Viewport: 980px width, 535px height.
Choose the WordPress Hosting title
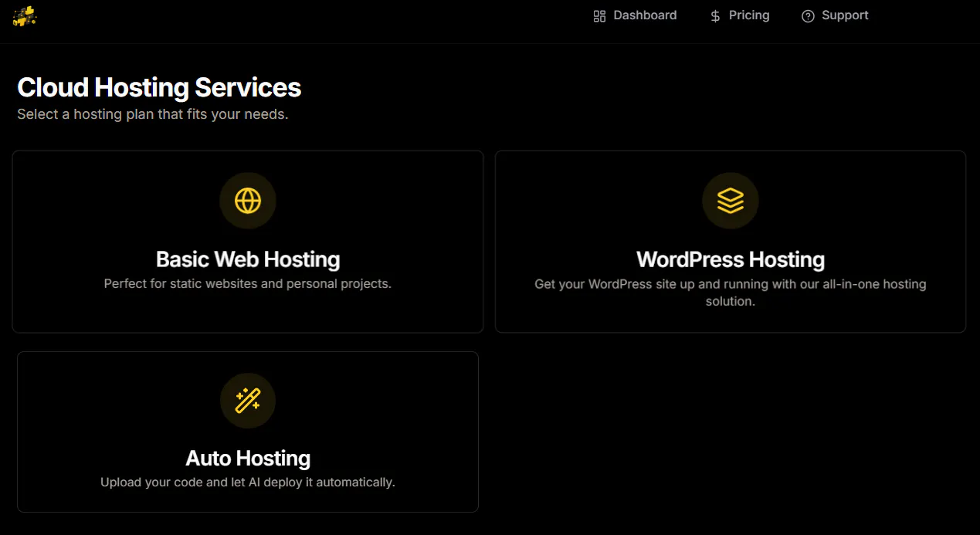coord(731,259)
